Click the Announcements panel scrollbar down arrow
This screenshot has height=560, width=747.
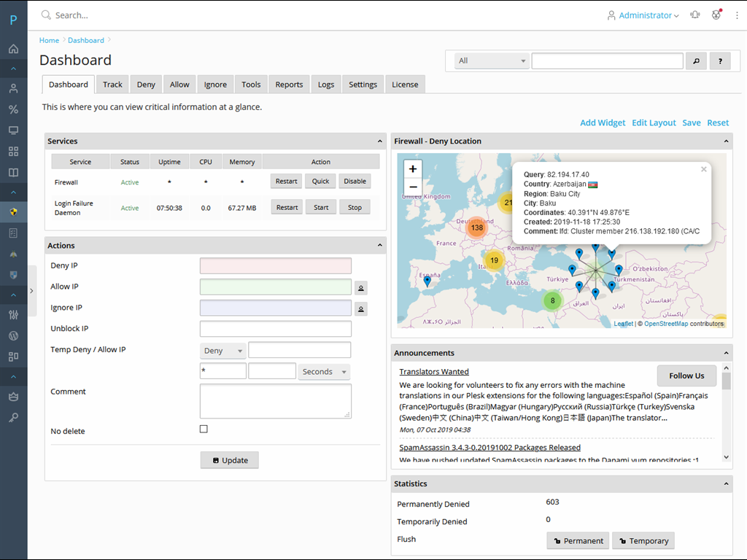click(726, 457)
